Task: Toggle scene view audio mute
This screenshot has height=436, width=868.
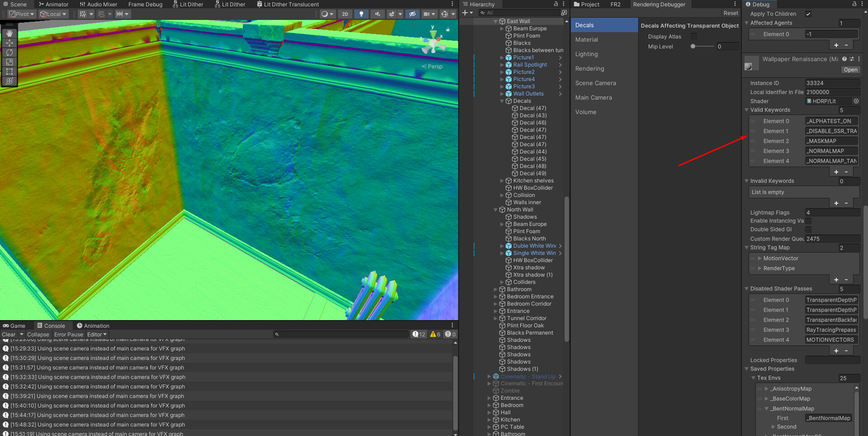Action: point(378,14)
